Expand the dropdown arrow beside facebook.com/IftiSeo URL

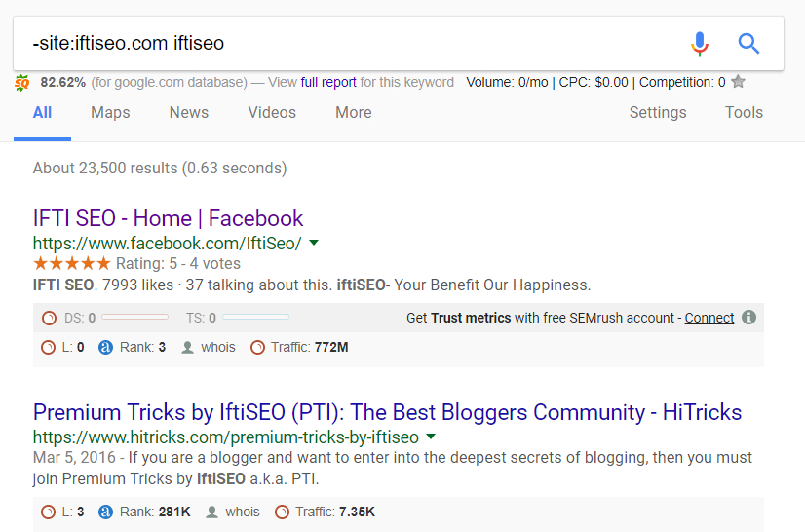coord(314,242)
